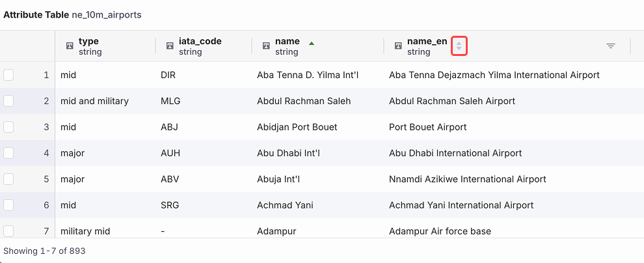Sort by the type column header
This screenshot has height=263, width=644.
pyautogui.click(x=88, y=41)
